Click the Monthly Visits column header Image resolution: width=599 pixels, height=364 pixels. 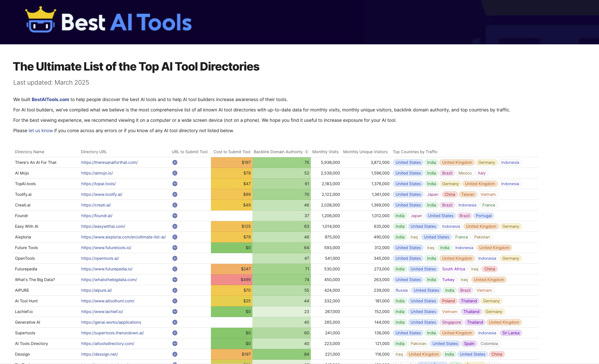326,152
